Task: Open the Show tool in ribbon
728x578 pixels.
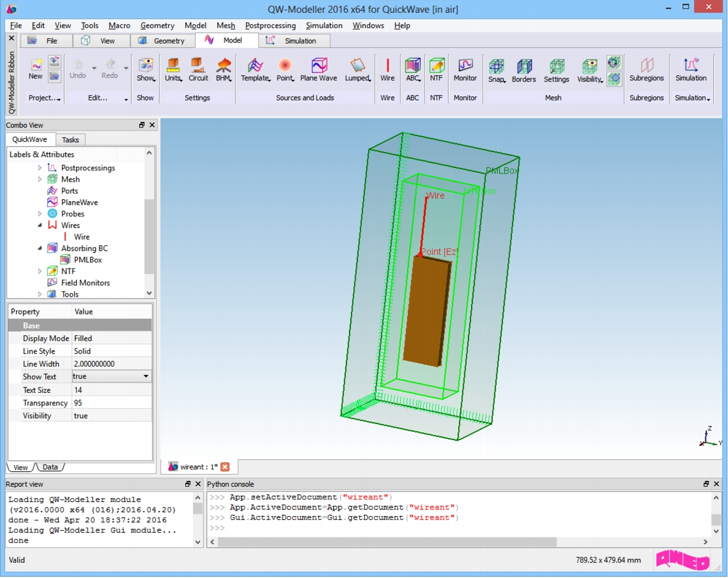Action: pyautogui.click(x=146, y=70)
